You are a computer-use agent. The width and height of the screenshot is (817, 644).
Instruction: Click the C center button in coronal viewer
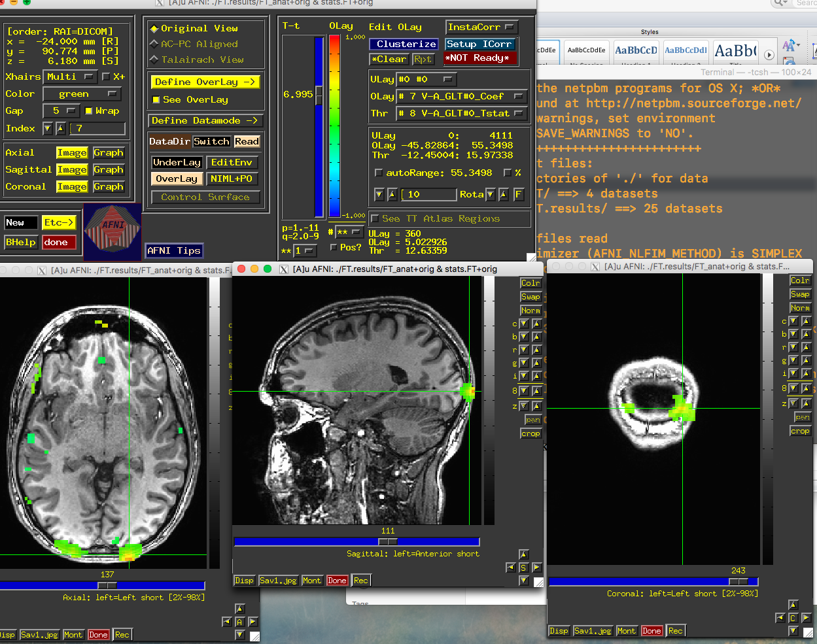(793, 618)
